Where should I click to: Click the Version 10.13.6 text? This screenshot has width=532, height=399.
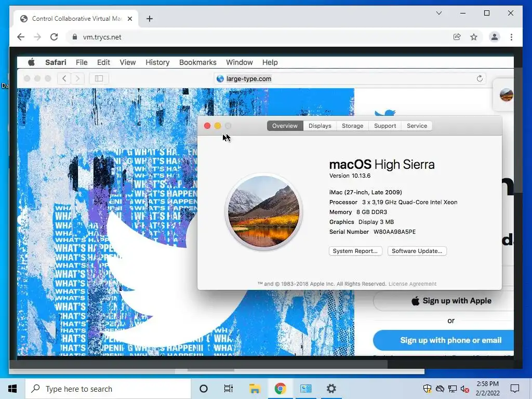pyautogui.click(x=350, y=176)
